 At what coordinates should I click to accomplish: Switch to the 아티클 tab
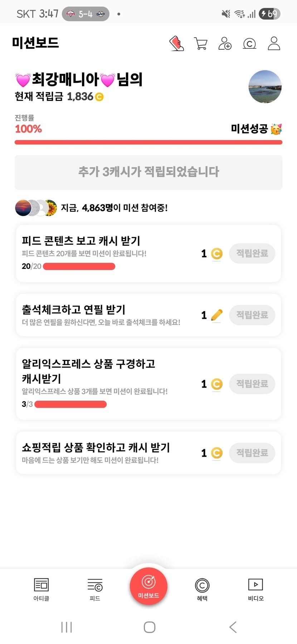coord(41,589)
